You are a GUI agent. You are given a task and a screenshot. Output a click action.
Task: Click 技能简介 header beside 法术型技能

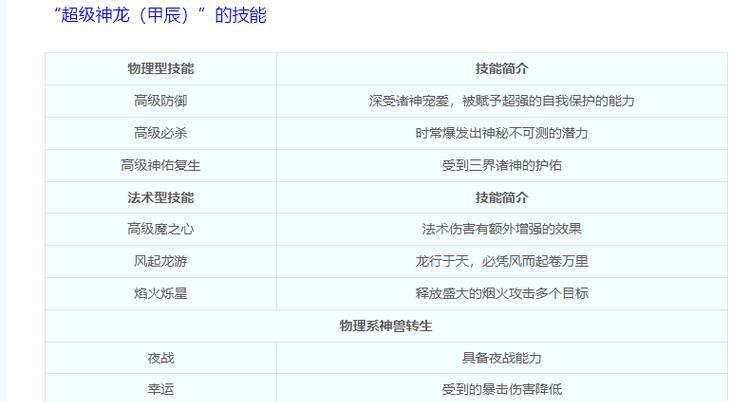click(502, 198)
